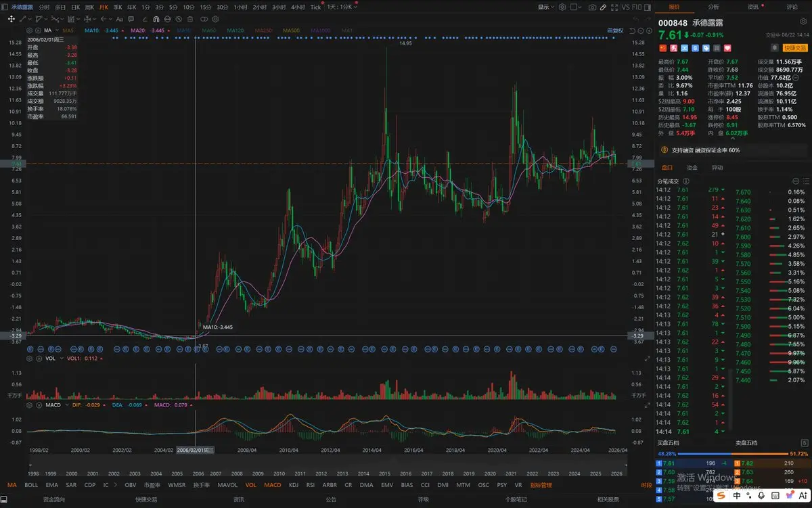This screenshot has height=508, width=812.
Task: Click the red heart favorite icon
Action: click(x=727, y=48)
